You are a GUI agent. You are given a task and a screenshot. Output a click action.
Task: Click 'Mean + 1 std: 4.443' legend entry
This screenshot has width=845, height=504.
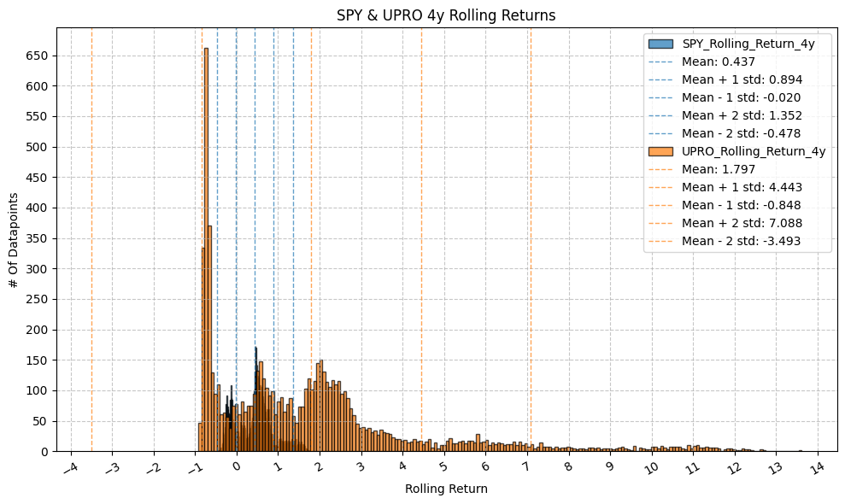click(742, 187)
